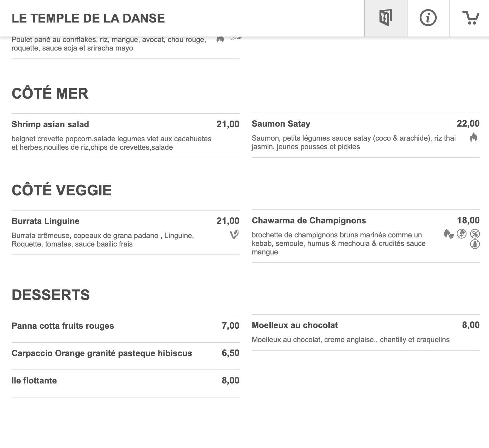The image size is (489, 448).
Task: Choose Chawarma de Champignons
Action: 366,236
